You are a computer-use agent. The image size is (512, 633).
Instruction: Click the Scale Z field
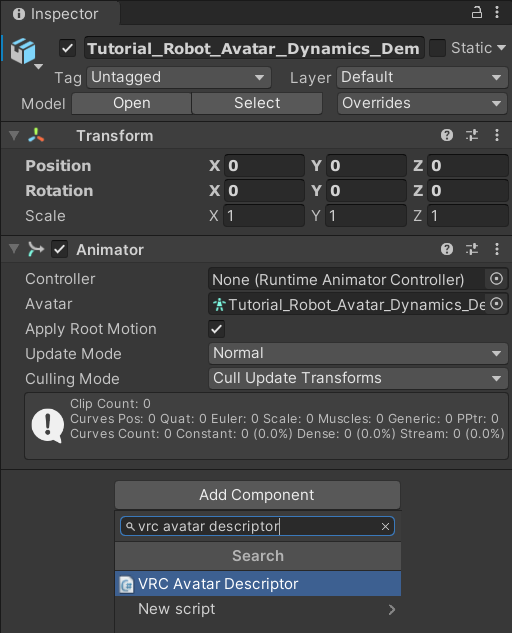(468, 216)
